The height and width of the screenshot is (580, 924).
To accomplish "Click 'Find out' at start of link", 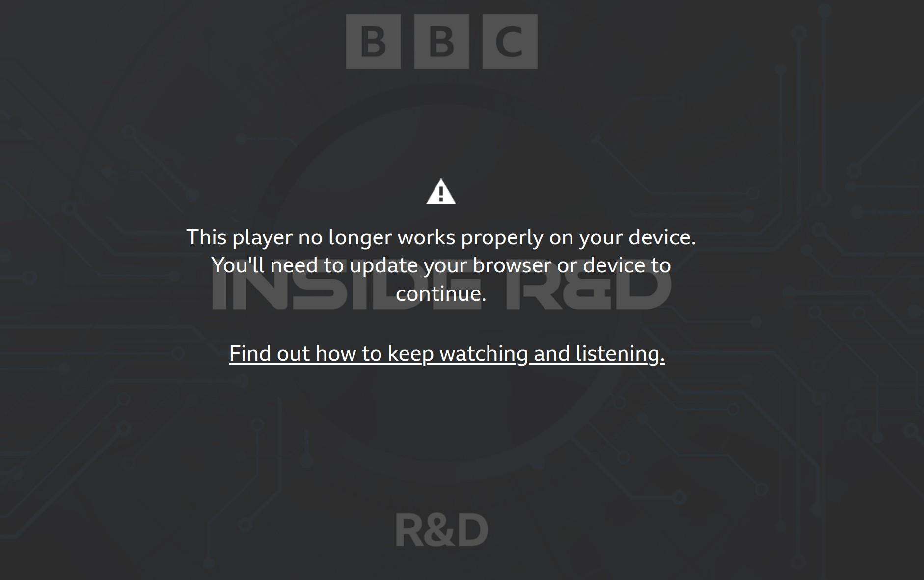I will coord(269,353).
